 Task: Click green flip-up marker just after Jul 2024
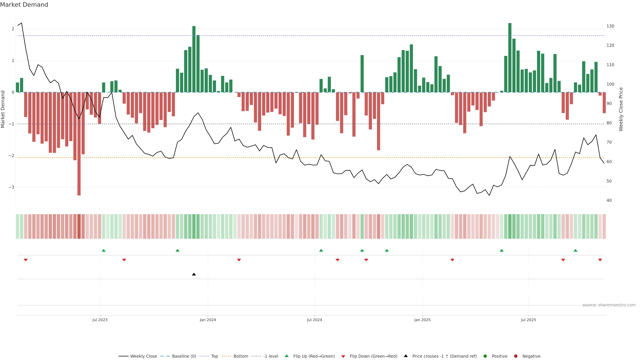pos(321,250)
